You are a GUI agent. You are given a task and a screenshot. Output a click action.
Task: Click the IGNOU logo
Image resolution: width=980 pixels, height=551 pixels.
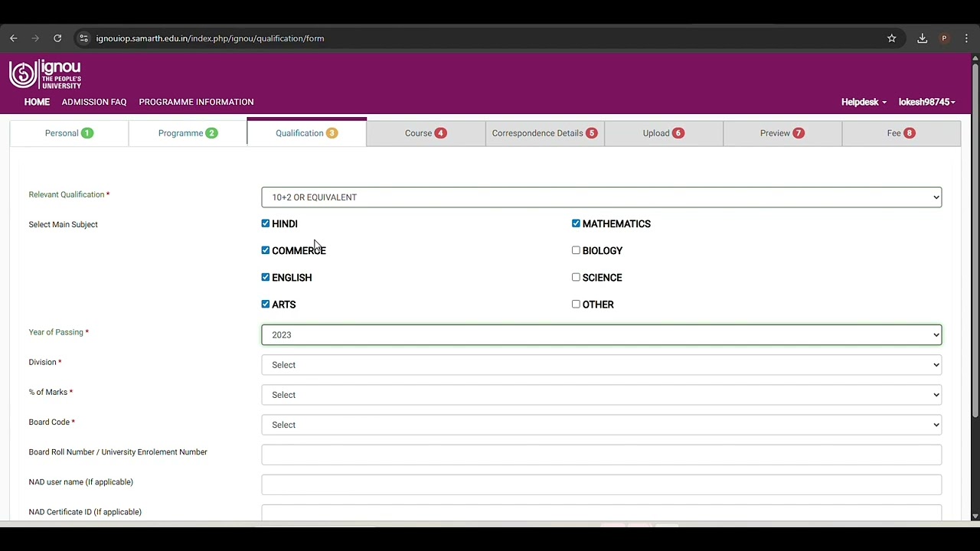pos(45,74)
